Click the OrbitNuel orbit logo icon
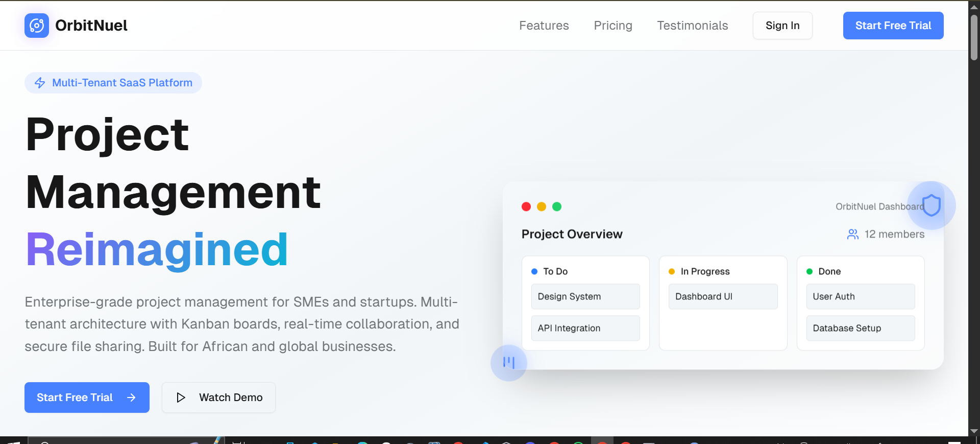 tap(37, 26)
